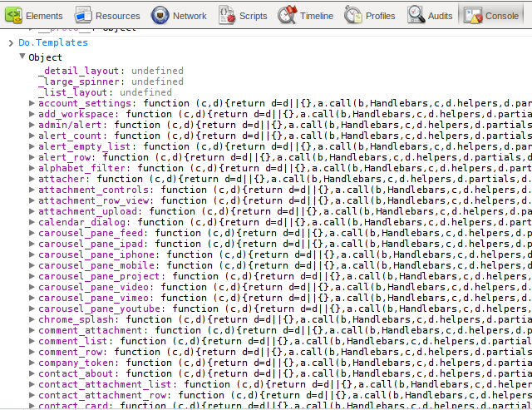
Task: Click the comment_row property name
Action: click(70, 352)
